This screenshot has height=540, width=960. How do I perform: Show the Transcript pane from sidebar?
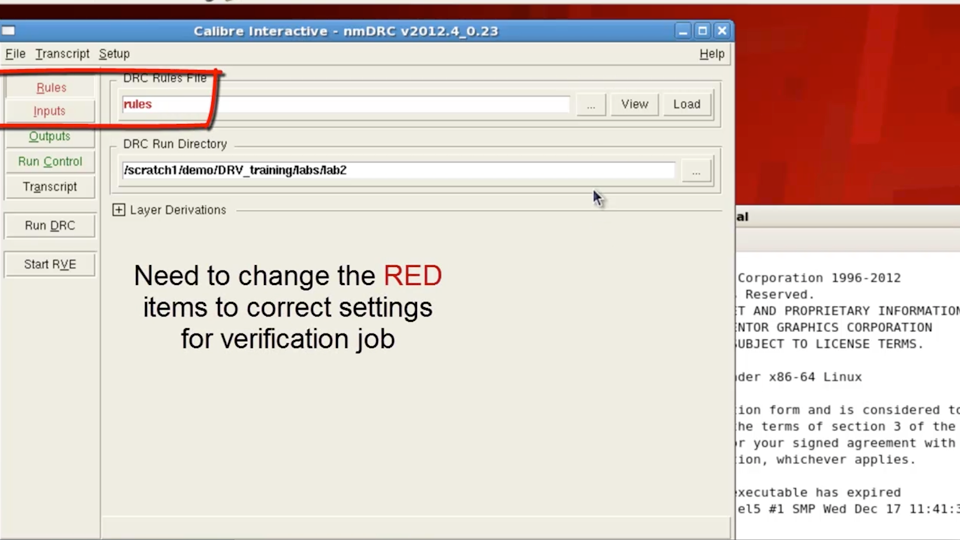[x=50, y=187]
